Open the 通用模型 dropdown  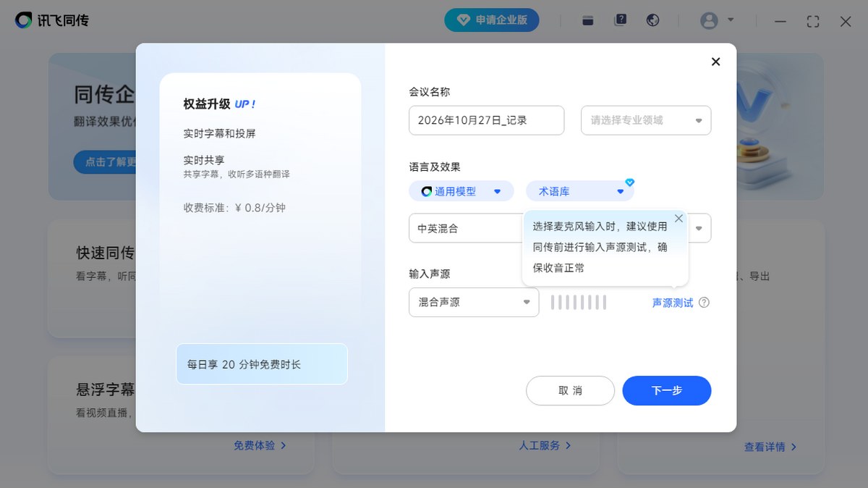click(x=461, y=191)
